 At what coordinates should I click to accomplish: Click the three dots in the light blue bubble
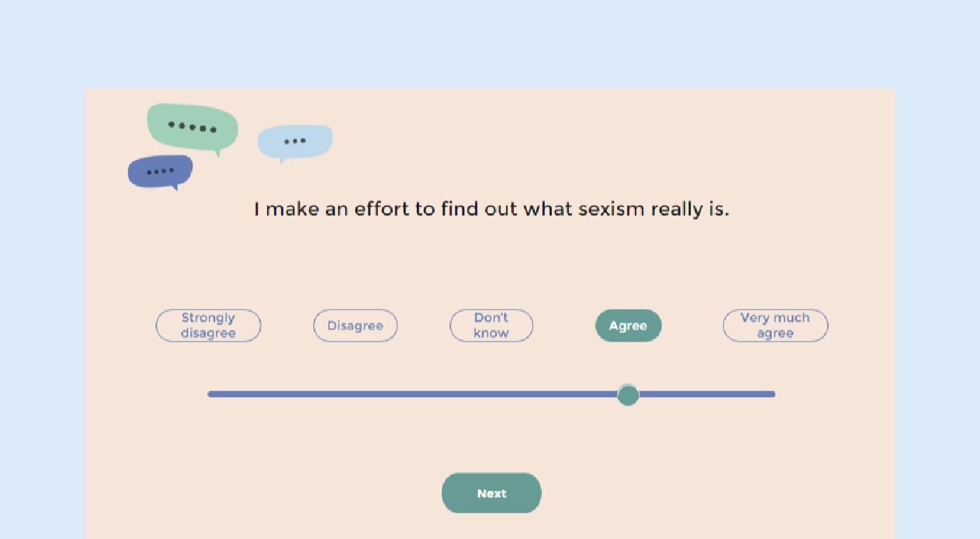pyautogui.click(x=295, y=141)
